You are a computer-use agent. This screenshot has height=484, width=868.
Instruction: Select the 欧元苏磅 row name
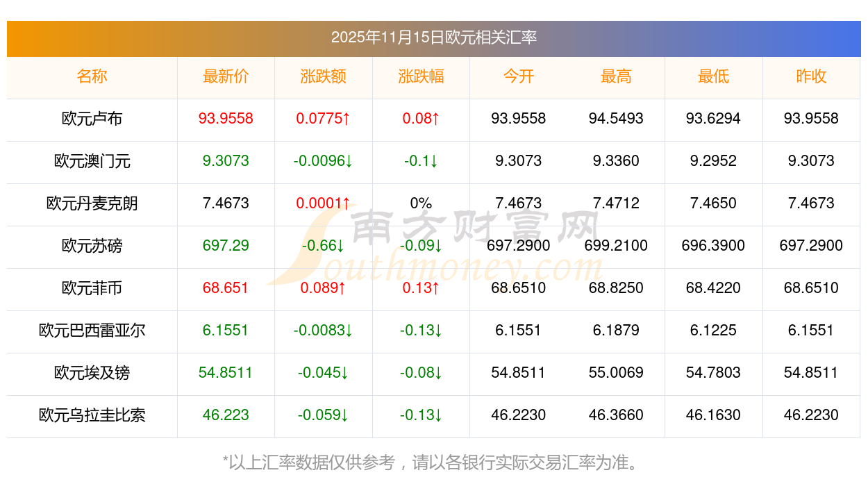point(92,246)
